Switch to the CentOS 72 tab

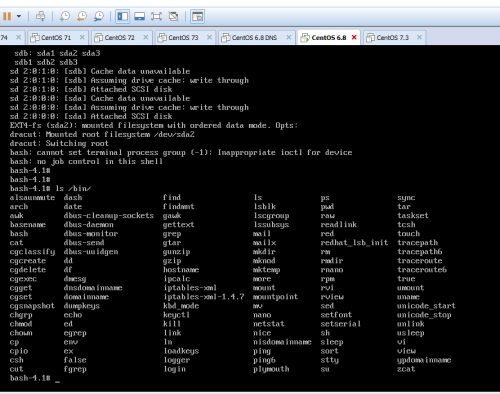120,38
